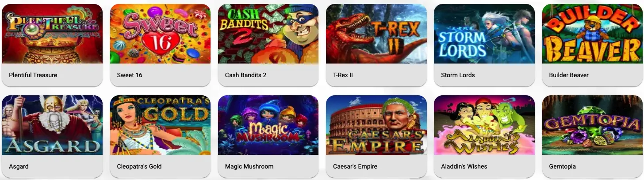Choose the Aladdin's Wishes genie image
Screen dimensions: 644x180
point(484,125)
